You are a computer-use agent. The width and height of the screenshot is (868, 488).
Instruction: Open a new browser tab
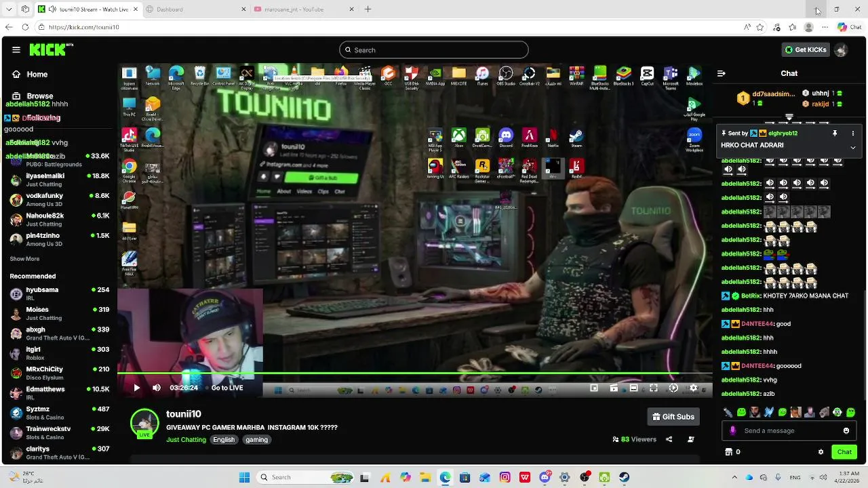point(368,9)
